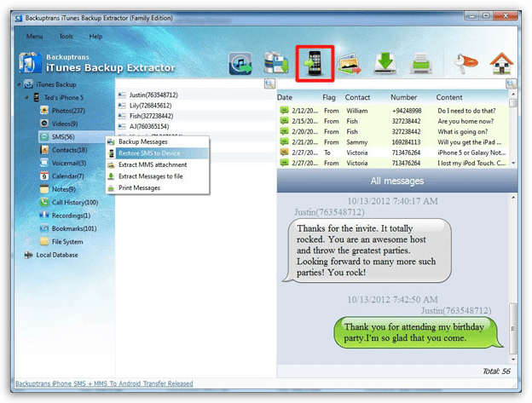Click the search icon above contact list
This screenshot has height=403, width=532.
(x=269, y=83)
